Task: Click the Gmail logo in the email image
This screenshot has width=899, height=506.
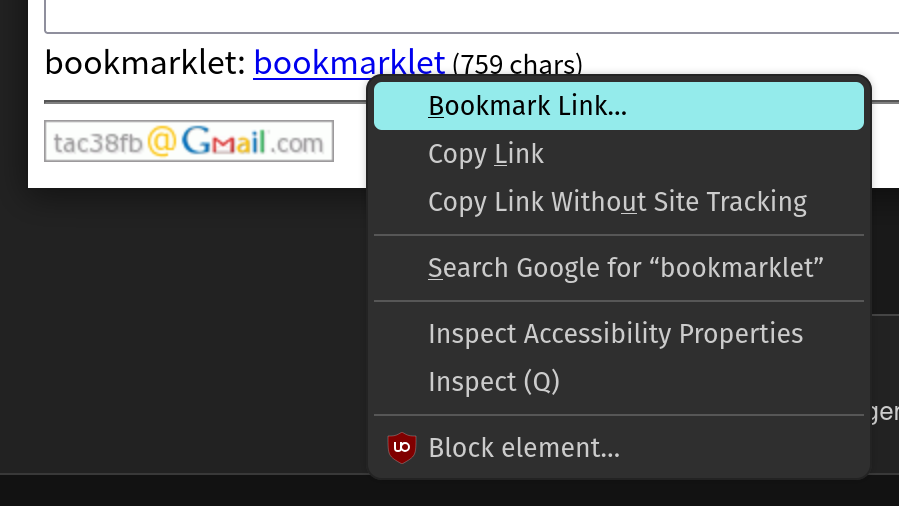Action: (x=223, y=142)
